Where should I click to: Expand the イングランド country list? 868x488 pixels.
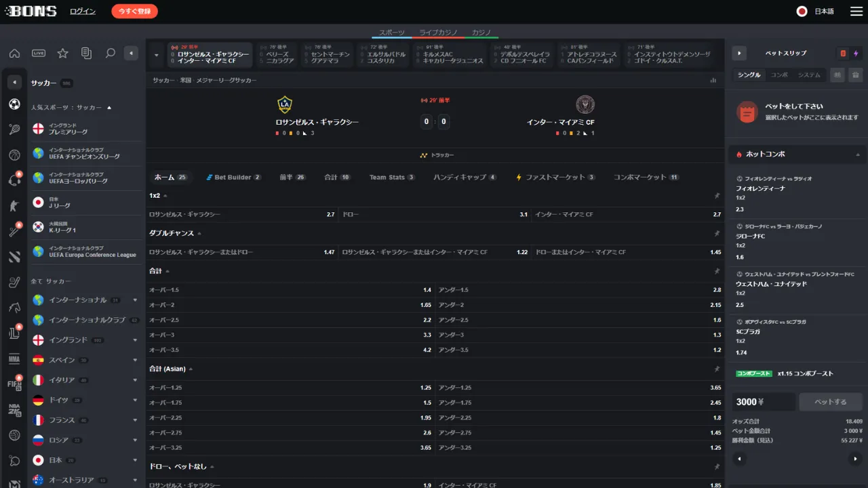[135, 340]
